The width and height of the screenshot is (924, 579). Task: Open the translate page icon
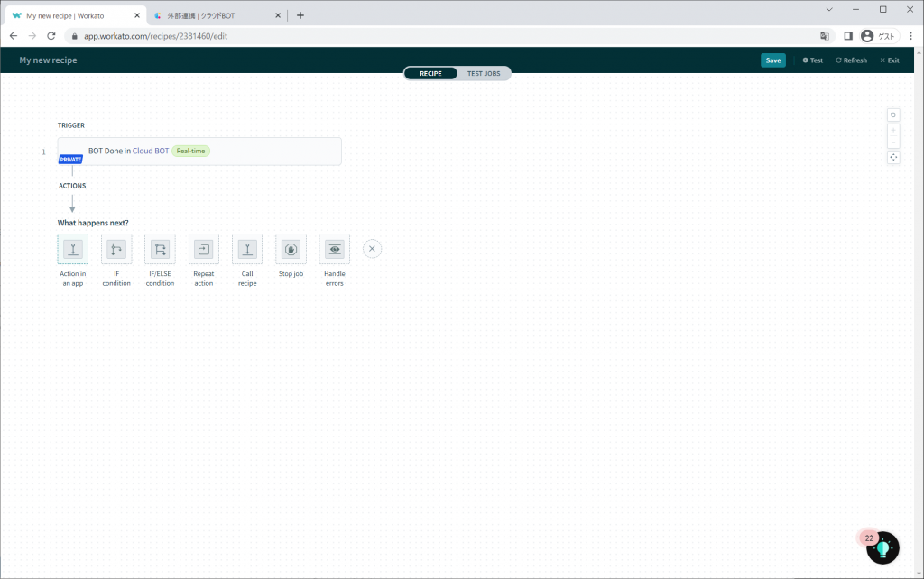click(825, 36)
